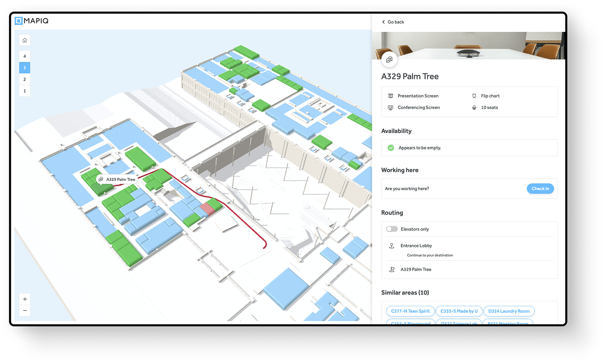Click the A329 Palm Tree destination flag icon
This screenshot has height=364, width=605.
coord(391,269)
